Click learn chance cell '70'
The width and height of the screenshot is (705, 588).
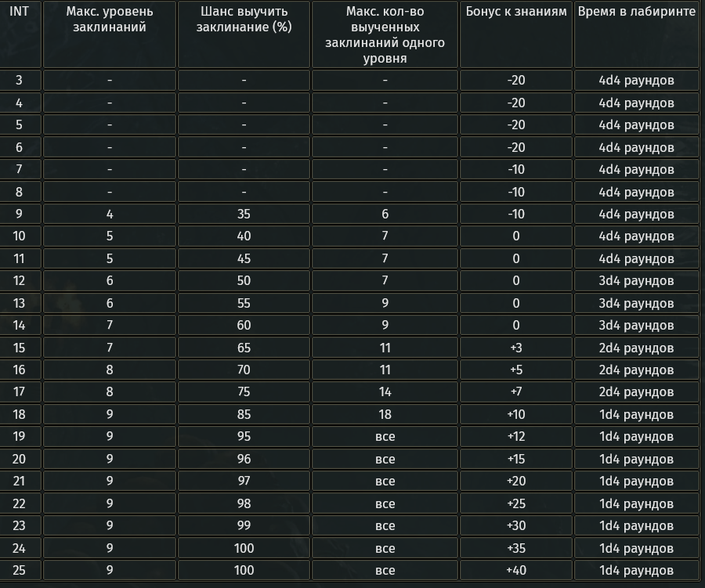click(244, 370)
